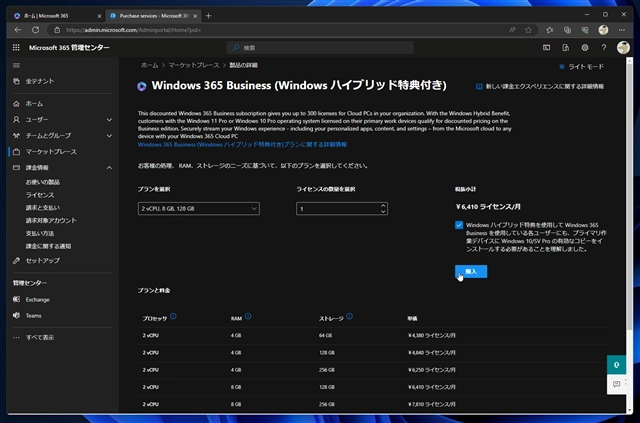
Task: Click the ¥6,250 ライセンス/月 price cell
Action: point(431,370)
